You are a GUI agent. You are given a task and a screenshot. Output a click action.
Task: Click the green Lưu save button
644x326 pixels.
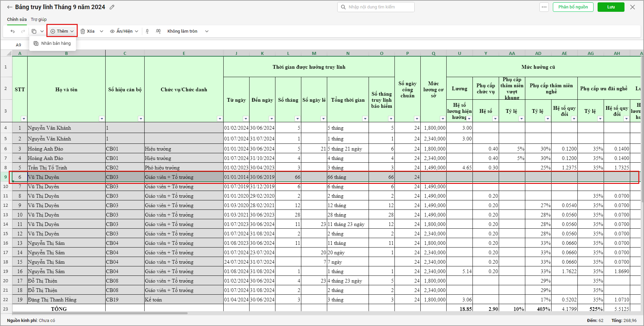(x=611, y=7)
